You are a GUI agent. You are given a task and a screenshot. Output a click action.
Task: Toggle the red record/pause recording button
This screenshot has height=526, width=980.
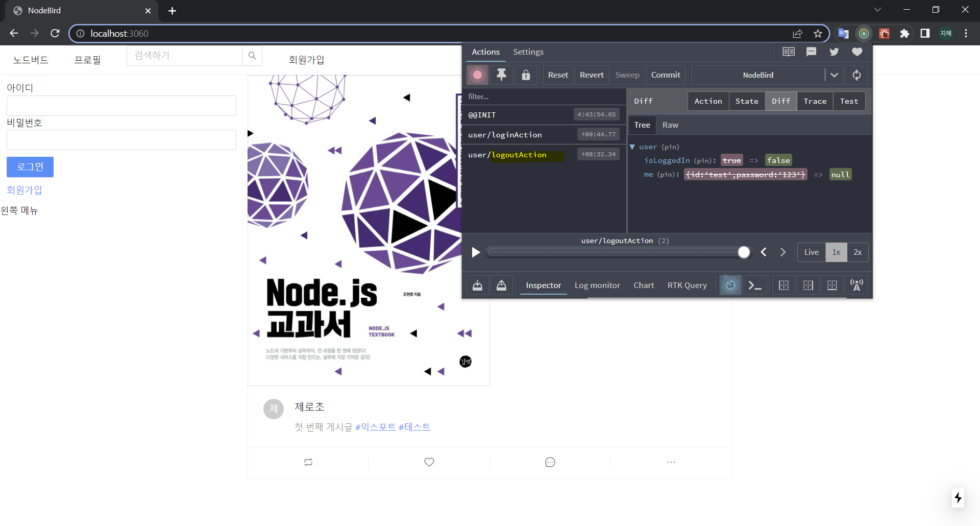[x=478, y=75]
